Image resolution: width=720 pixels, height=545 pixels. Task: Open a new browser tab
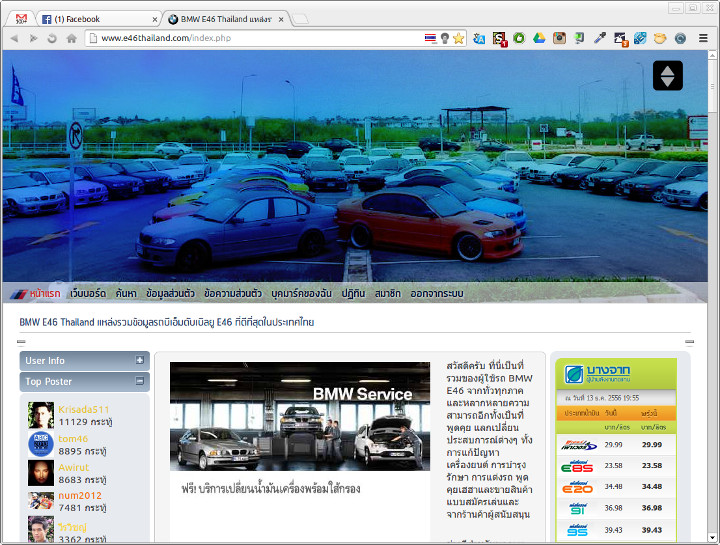click(x=300, y=19)
